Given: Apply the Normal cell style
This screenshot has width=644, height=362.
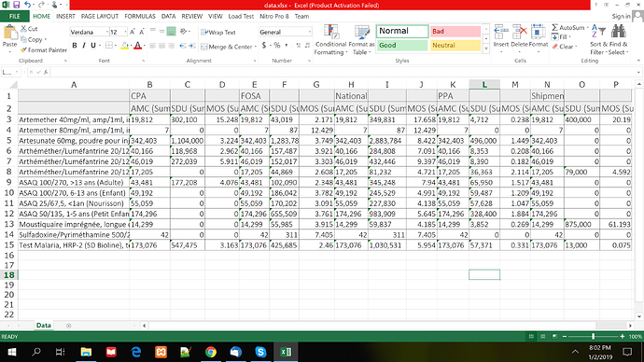Looking at the screenshot, I should (x=402, y=31).
